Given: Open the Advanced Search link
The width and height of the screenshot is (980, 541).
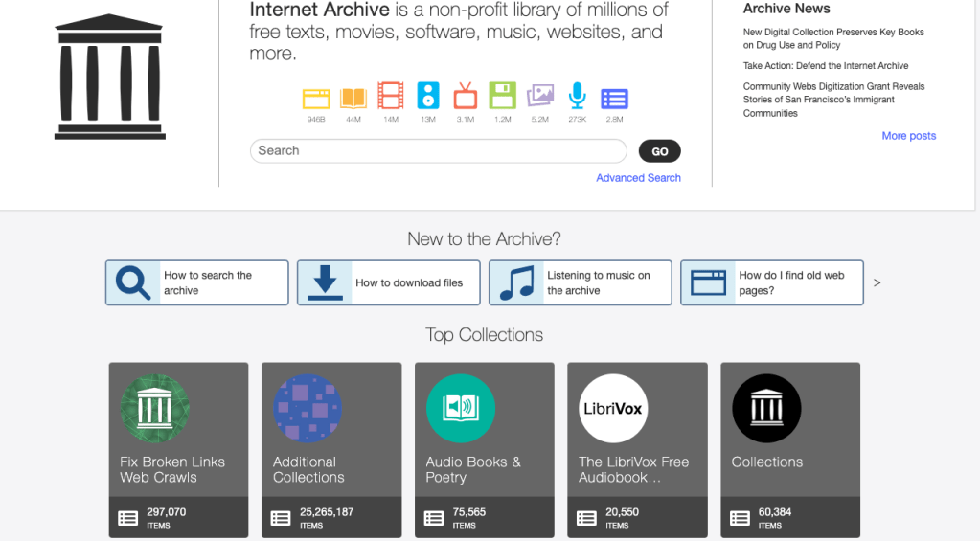Looking at the screenshot, I should [x=638, y=178].
